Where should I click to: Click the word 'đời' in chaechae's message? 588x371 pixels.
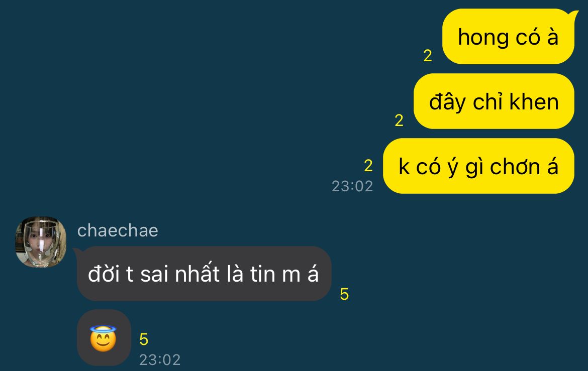click(104, 274)
